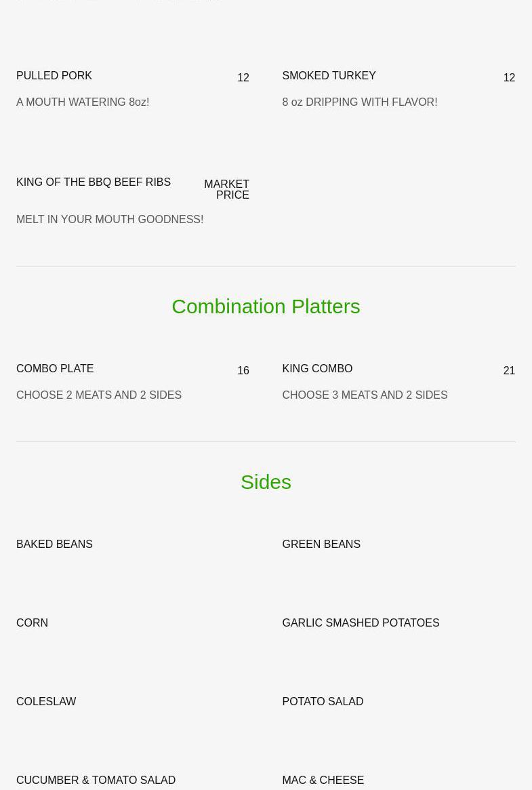Click the Combo Plate price of 16

coord(243,371)
